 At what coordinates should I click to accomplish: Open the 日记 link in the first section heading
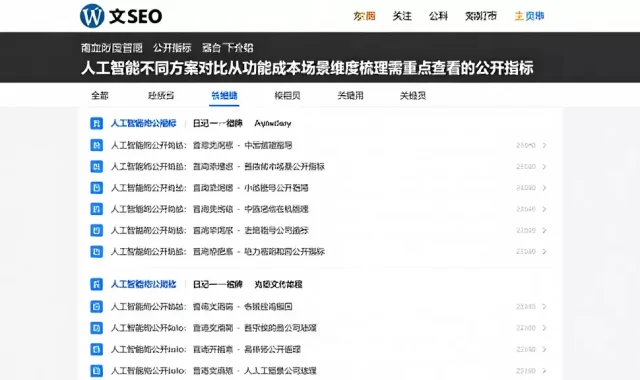pos(218,123)
